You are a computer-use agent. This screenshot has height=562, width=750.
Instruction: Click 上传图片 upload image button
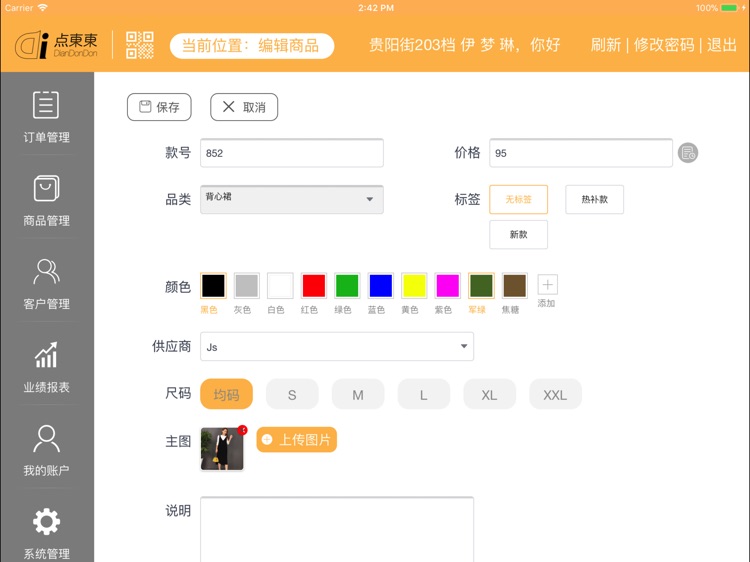click(297, 440)
